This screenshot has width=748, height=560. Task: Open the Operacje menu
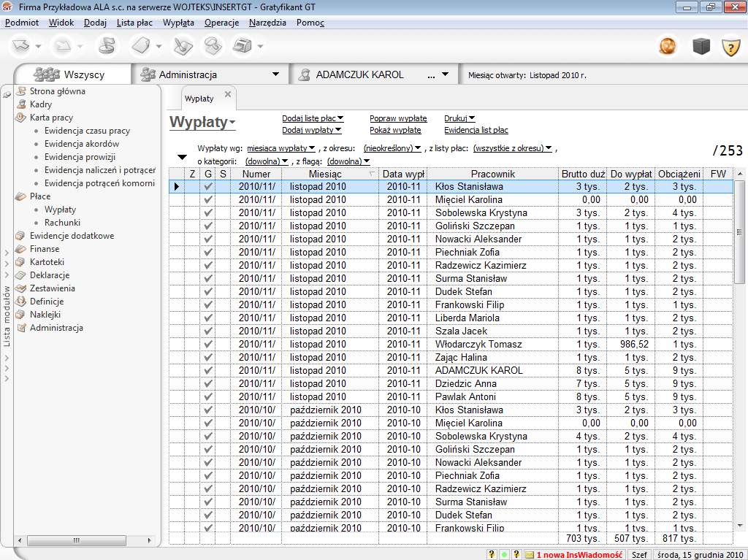click(x=221, y=23)
